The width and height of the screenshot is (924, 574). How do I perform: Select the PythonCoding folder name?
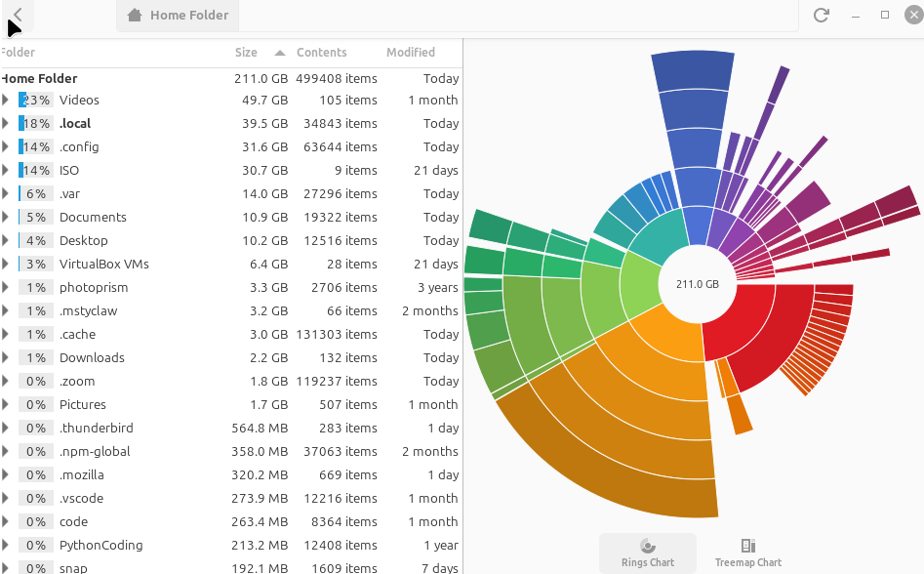coord(100,545)
